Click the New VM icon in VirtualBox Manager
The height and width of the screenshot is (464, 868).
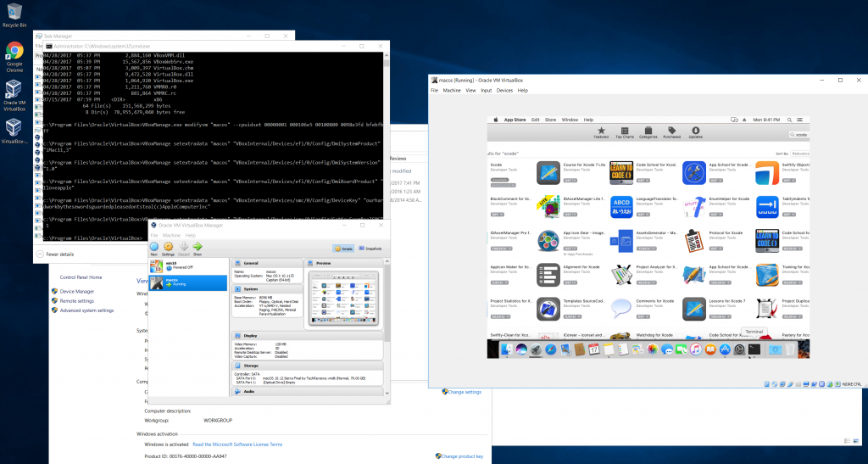pos(154,248)
